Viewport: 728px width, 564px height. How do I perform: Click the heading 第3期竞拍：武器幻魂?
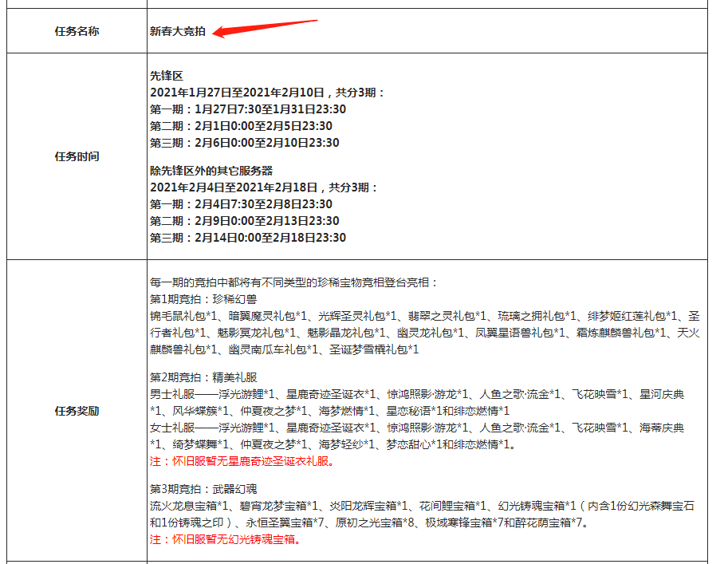point(203,489)
